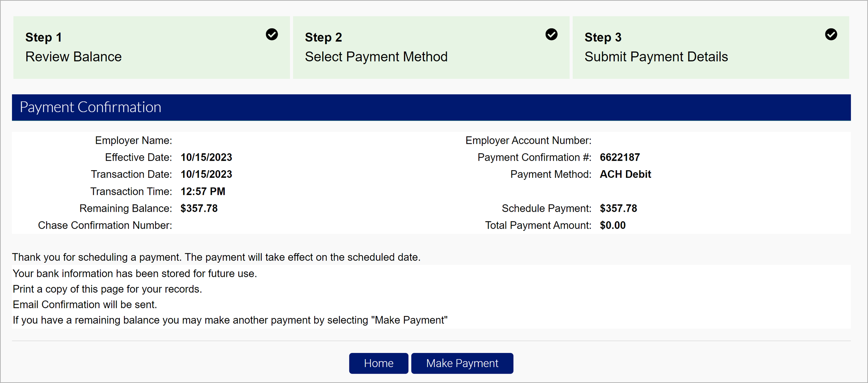868x383 pixels.
Task: Click the Chase Confirmation Number label
Action: pyautogui.click(x=105, y=225)
